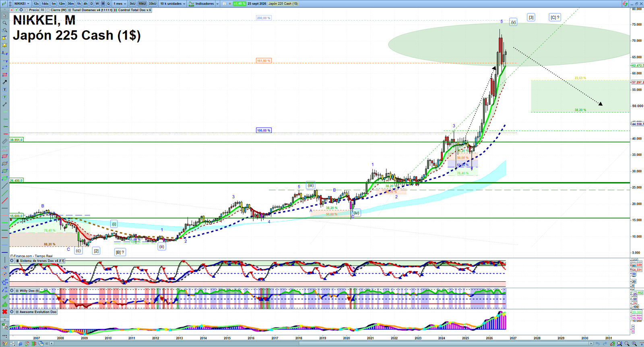644x347 pixels.
Task: Select the 1h timeframe
Action: point(79,4)
